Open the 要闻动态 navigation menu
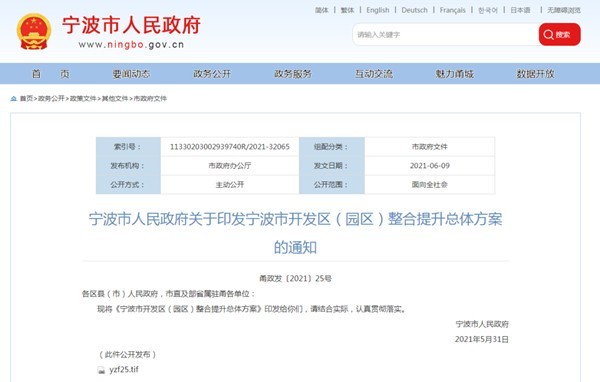Screen dimensions: 600x382 [131, 74]
